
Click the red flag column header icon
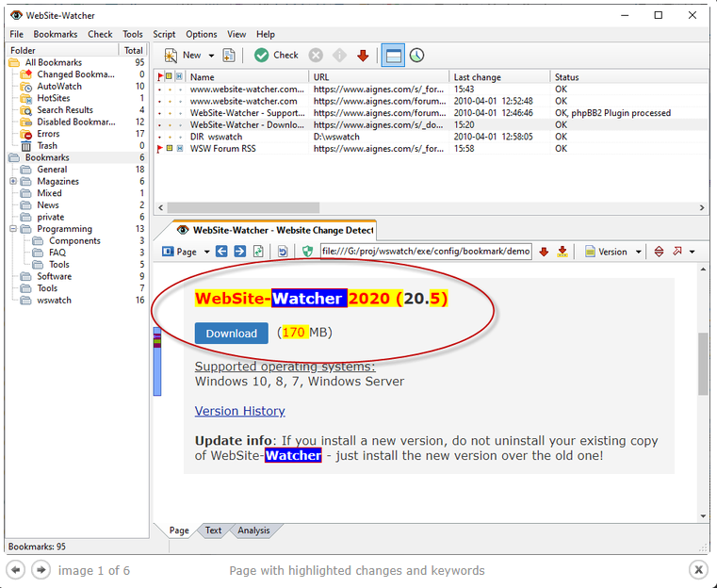pyautogui.click(x=159, y=77)
